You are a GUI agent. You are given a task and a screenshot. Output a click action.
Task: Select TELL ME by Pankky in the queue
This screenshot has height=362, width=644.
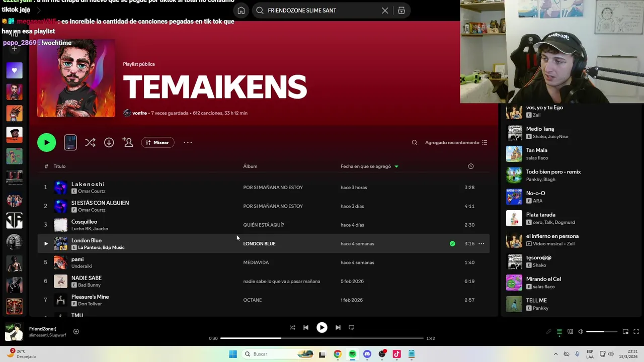571,304
